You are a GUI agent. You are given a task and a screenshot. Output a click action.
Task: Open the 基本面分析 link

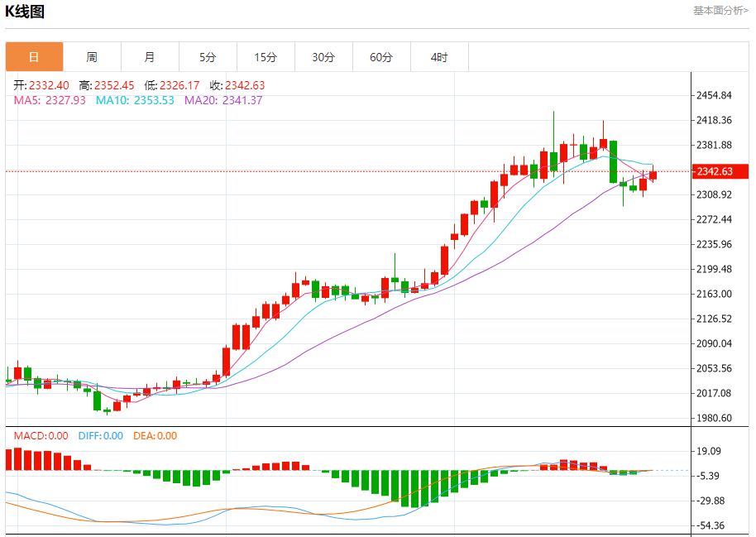(721, 11)
